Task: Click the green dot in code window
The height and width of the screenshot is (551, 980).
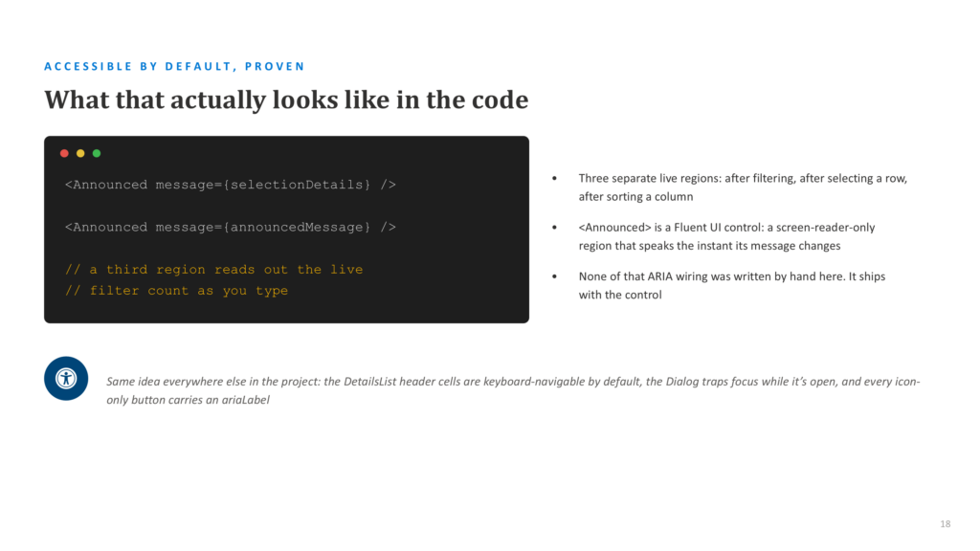Action: 97,153
